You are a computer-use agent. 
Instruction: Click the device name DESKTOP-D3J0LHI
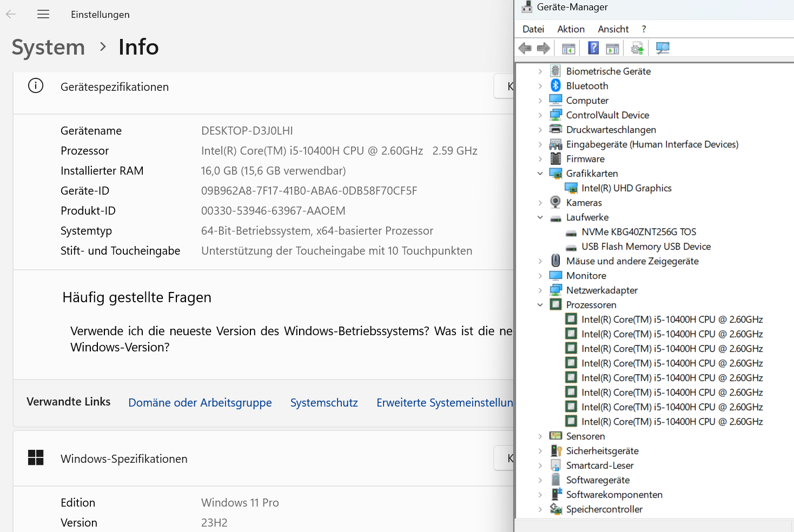pyautogui.click(x=247, y=131)
